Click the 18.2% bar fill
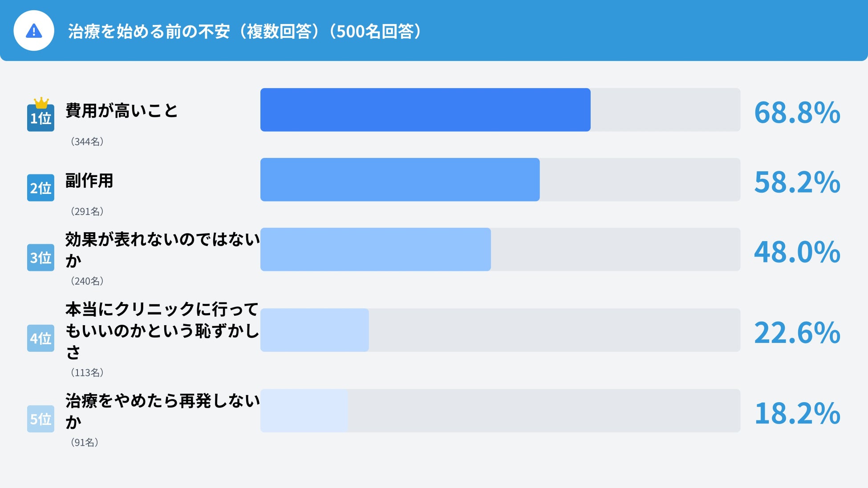 click(x=304, y=411)
